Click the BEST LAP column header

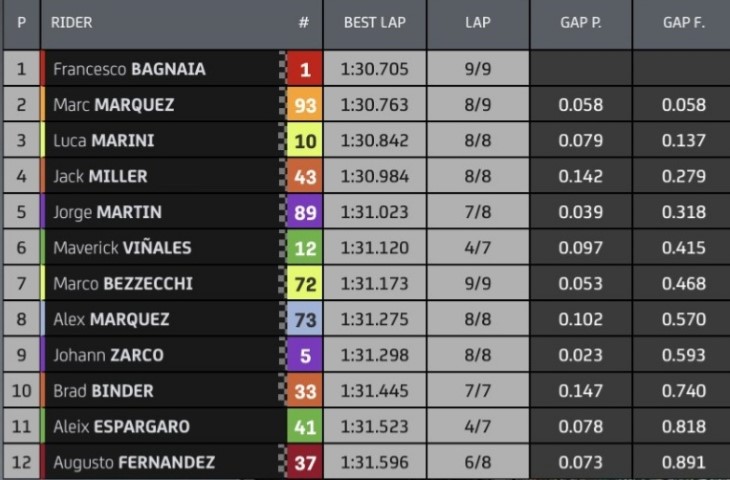[x=375, y=23]
